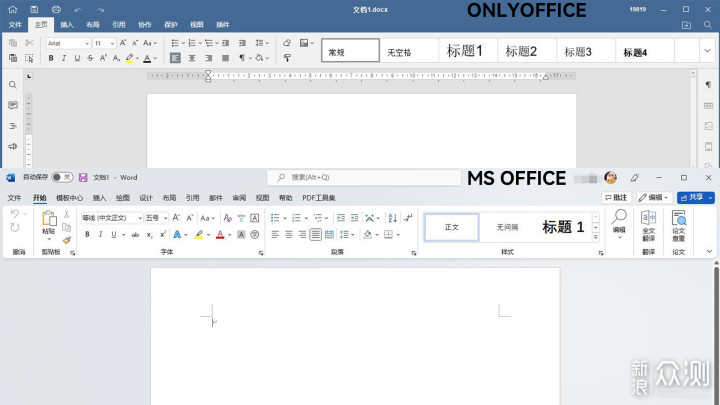720x405 pixels.
Task: Click Word search box 搜索(Alt+Q)
Action: pyautogui.click(x=364, y=177)
